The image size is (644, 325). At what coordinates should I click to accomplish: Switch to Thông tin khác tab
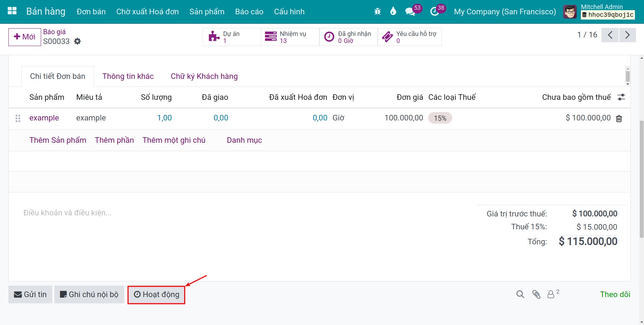128,76
